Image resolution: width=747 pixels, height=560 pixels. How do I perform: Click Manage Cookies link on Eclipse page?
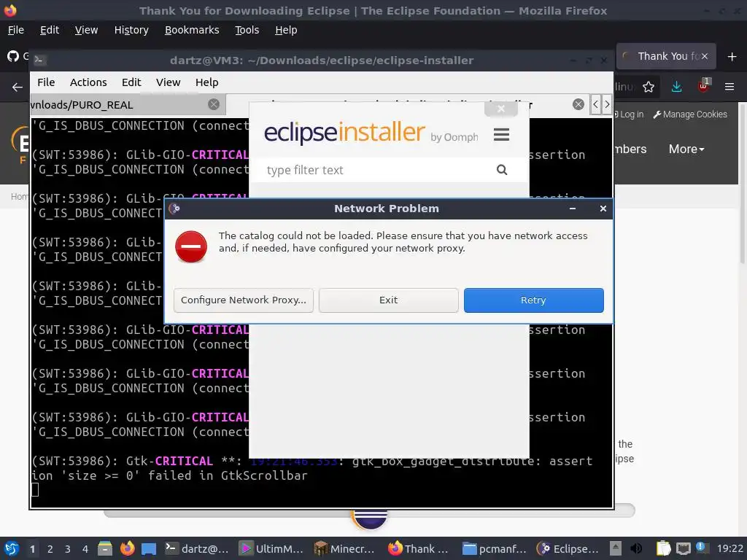coord(690,114)
